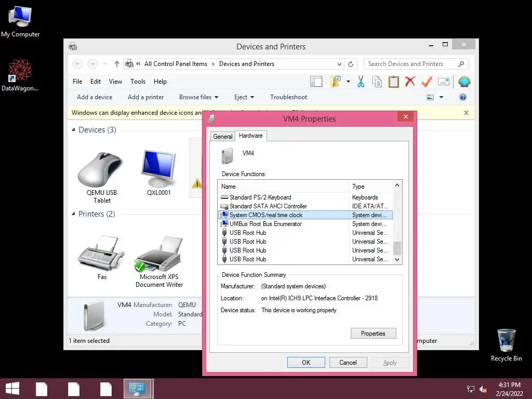Select the Fax printer
The width and height of the screenshot is (532, 399).
pyautogui.click(x=101, y=257)
